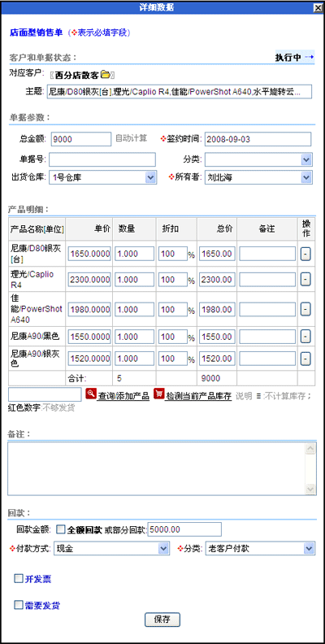Click the 检测当前产品库存 link
The width and height of the screenshot is (325, 644).
coord(198,396)
